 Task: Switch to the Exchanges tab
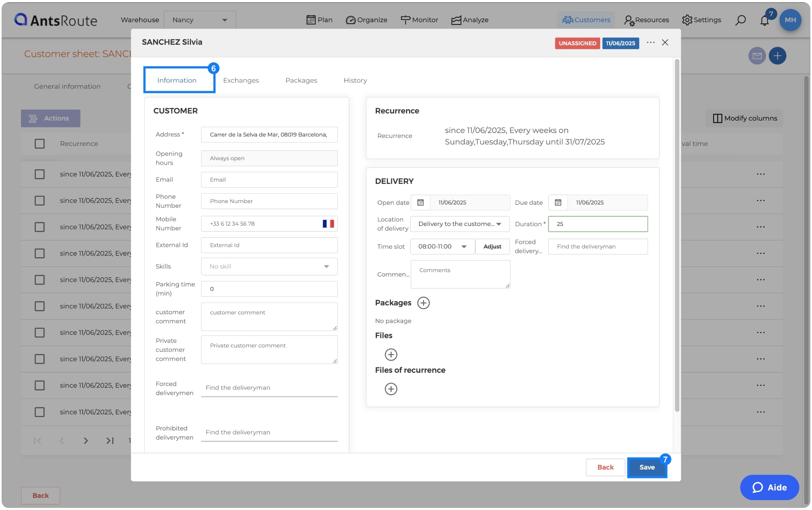pyautogui.click(x=241, y=80)
